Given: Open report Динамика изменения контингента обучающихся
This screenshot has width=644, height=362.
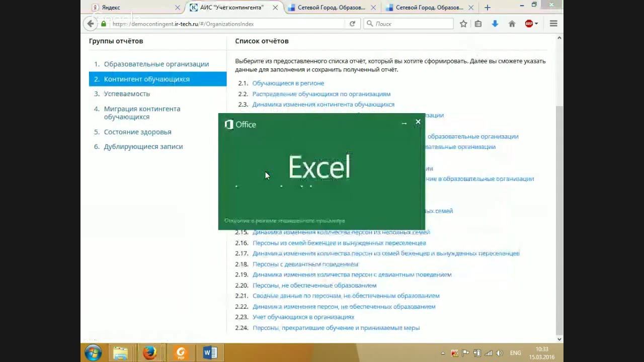Looking at the screenshot, I should [x=324, y=105].
